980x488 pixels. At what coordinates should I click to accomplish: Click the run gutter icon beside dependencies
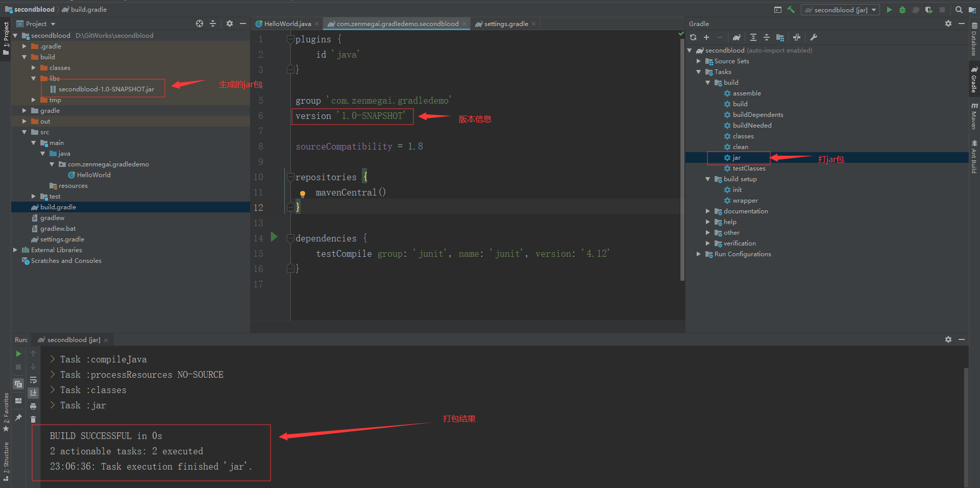coord(274,236)
